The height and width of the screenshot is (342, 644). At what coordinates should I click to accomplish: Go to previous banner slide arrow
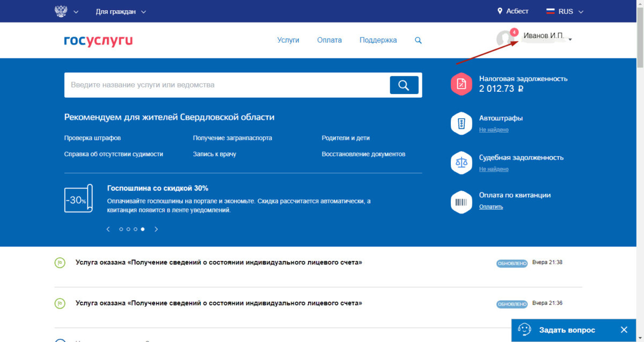pyautogui.click(x=108, y=229)
